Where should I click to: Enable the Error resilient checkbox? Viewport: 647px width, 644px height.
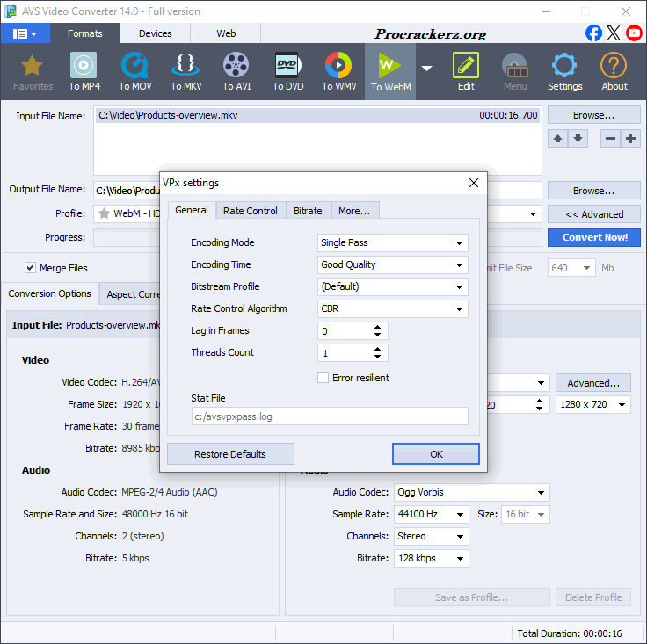[323, 378]
